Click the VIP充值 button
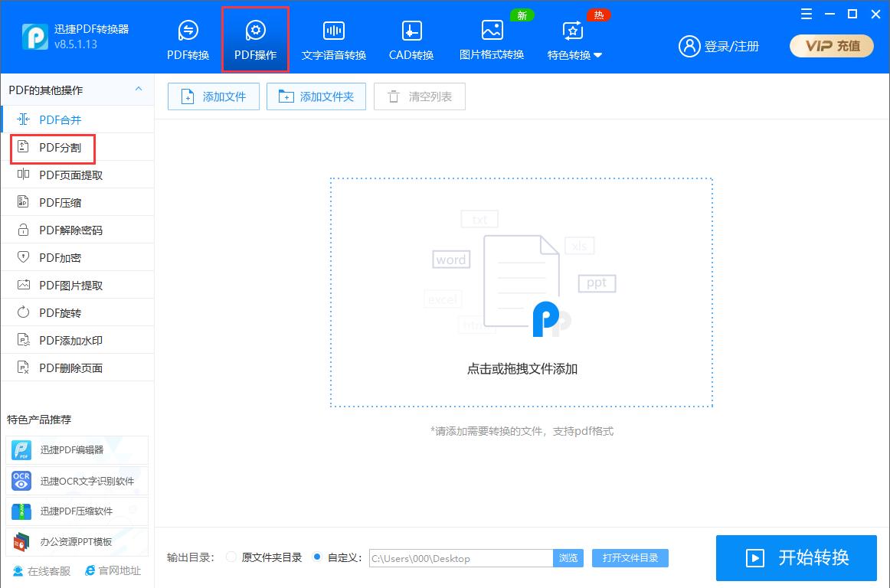This screenshot has width=890, height=588. coord(831,46)
